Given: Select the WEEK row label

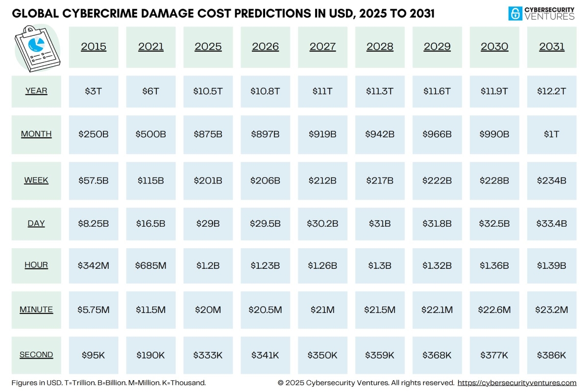Looking at the screenshot, I should click(x=36, y=180).
